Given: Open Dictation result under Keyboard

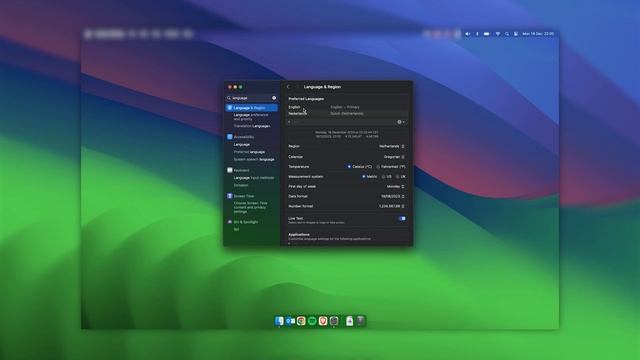Looking at the screenshot, I should [241, 185].
